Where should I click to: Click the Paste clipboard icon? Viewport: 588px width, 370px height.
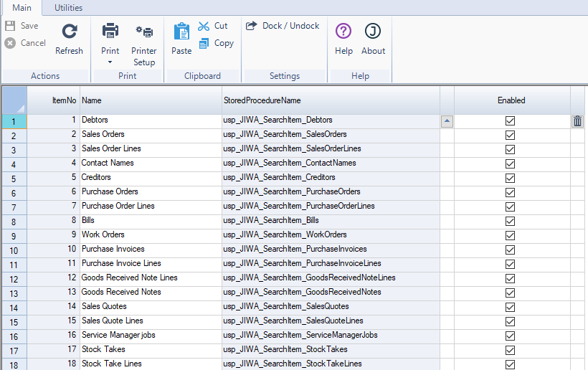point(181,32)
